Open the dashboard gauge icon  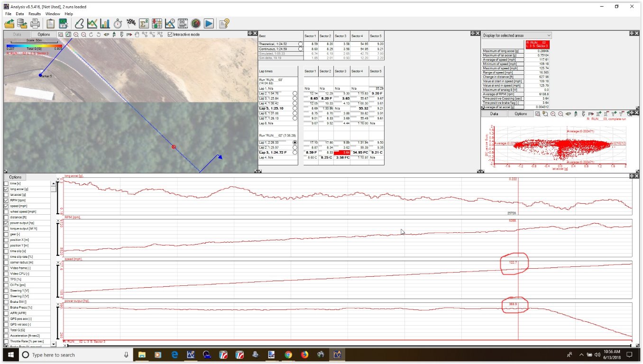point(196,23)
